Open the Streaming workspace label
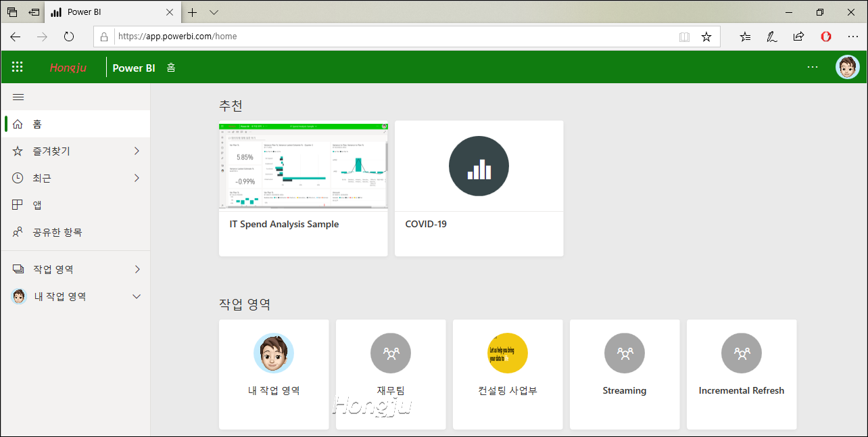The height and width of the screenshot is (437, 868). click(x=625, y=390)
